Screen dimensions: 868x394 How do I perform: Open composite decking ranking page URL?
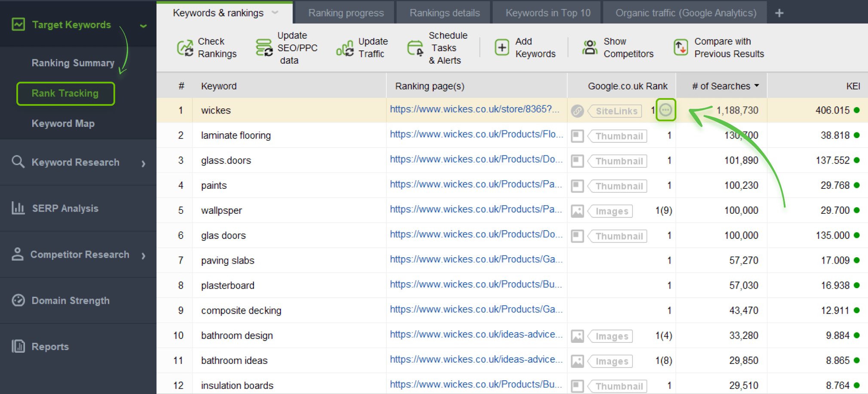476,309
